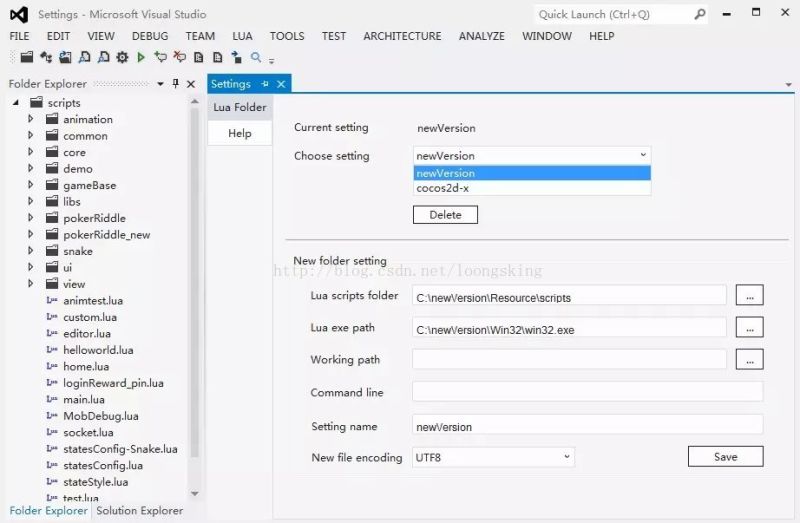800x523 pixels.
Task: Collapse the scripts root folder
Action: tap(16, 103)
